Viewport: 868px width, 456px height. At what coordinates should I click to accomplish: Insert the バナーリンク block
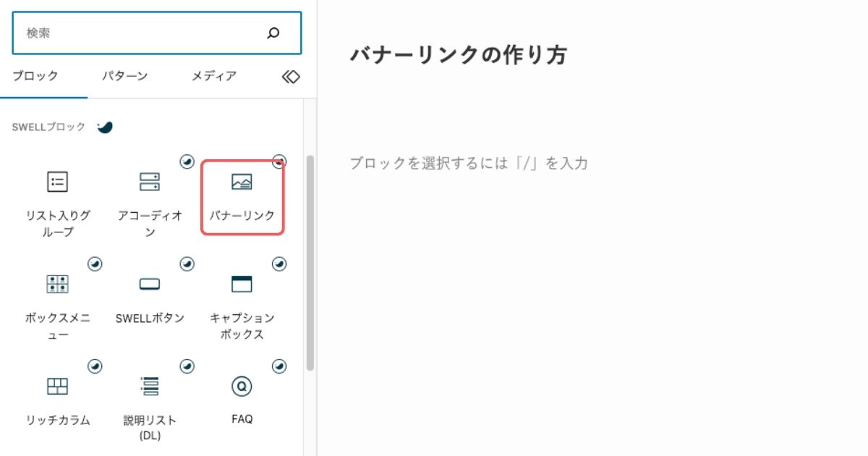click(243, 195)
